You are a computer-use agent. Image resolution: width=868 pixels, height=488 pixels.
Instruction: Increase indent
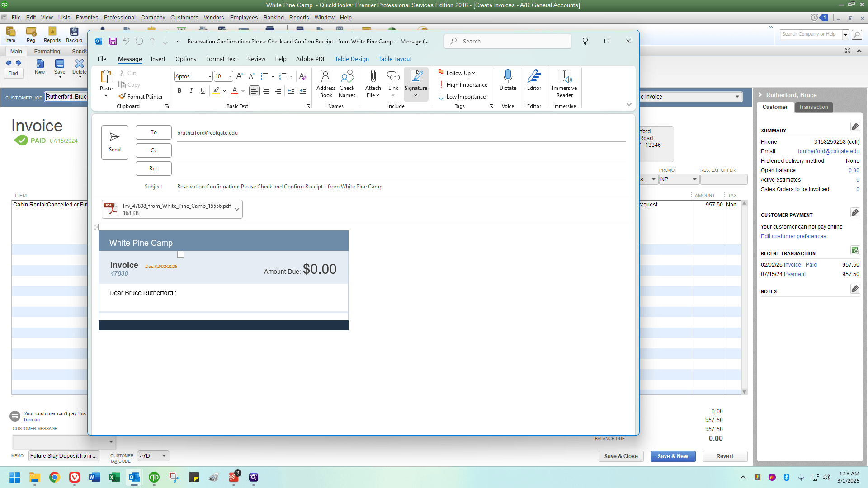click(x=303, y=91)
